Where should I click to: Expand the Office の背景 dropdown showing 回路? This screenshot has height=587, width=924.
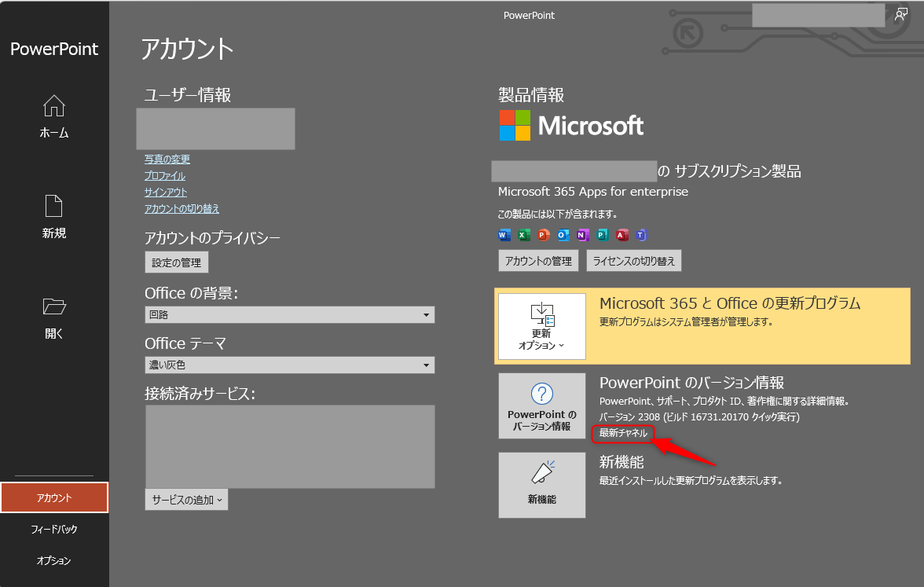point(289,314)
